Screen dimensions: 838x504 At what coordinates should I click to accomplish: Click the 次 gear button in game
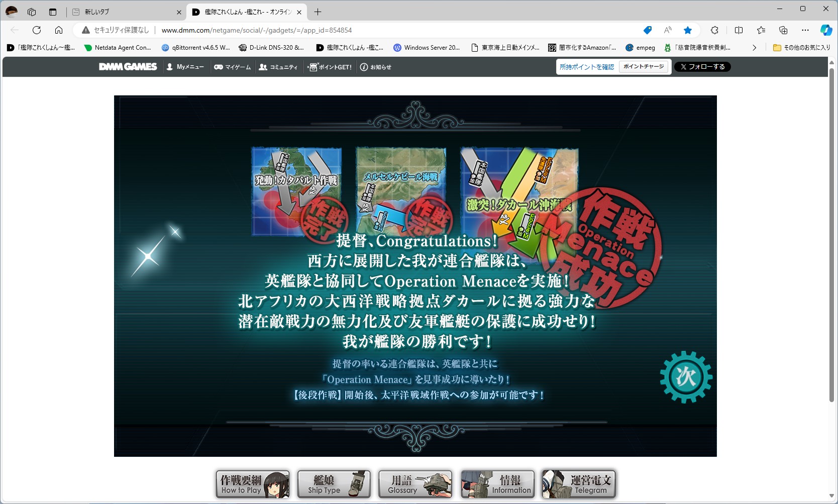point(686,377)
